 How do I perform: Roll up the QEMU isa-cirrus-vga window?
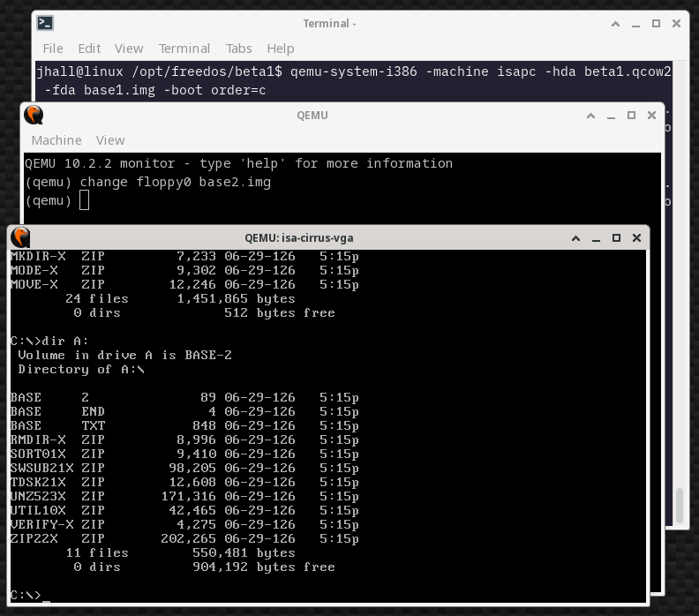576,238
